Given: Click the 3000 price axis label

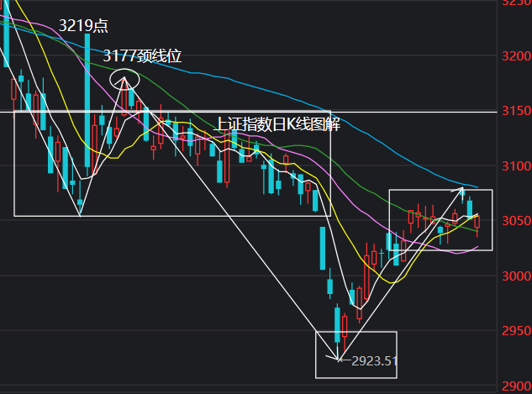Looking at the screenshot, I should (x=517, y=276).
